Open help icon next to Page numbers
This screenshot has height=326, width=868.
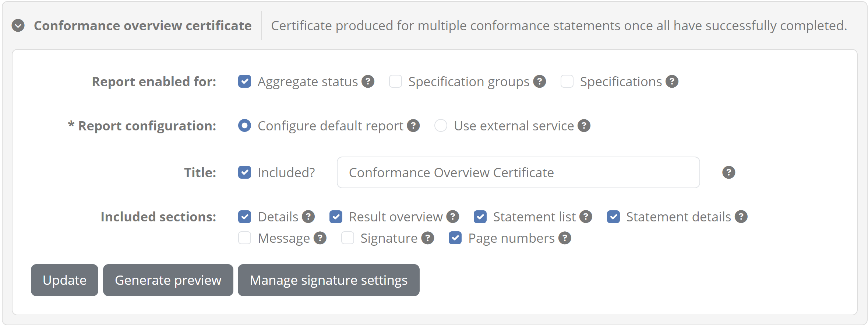[565, 238]
